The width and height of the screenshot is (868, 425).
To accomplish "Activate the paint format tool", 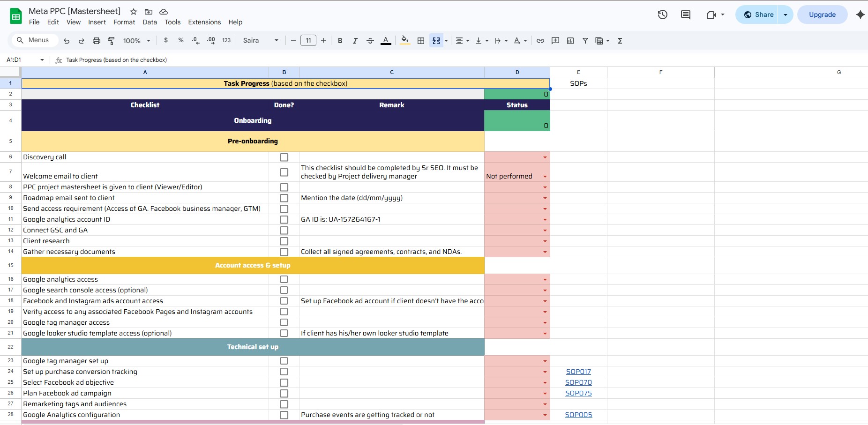I will 112,41.
